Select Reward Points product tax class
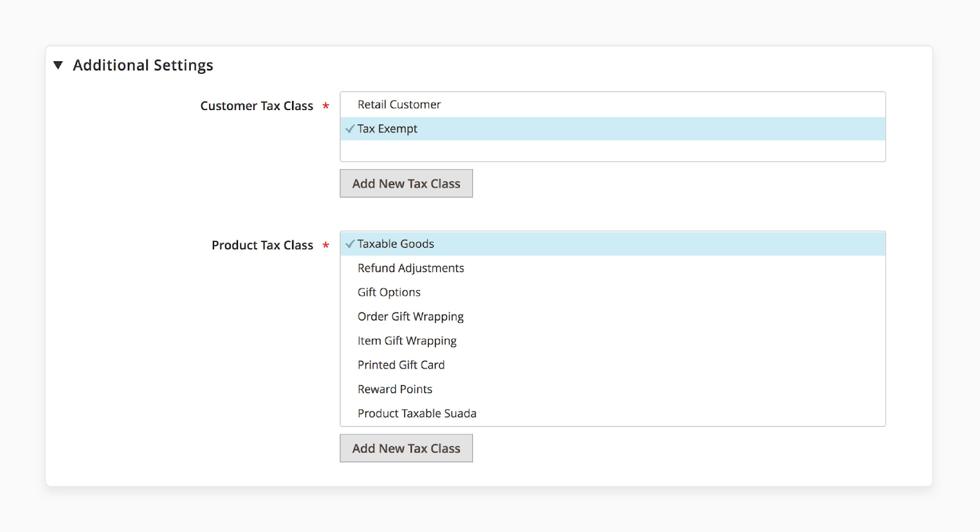The height and width of the screenshot is (532, 980). coord(613,389)
